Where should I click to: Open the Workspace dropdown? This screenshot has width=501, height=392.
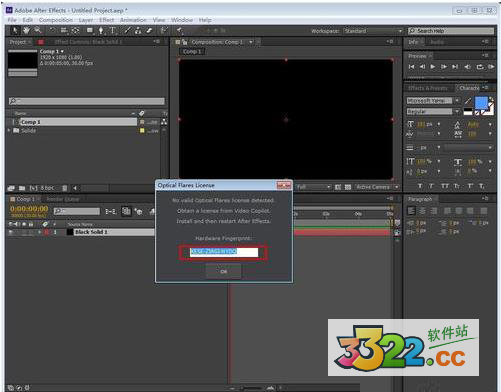[x=373, y=31]
